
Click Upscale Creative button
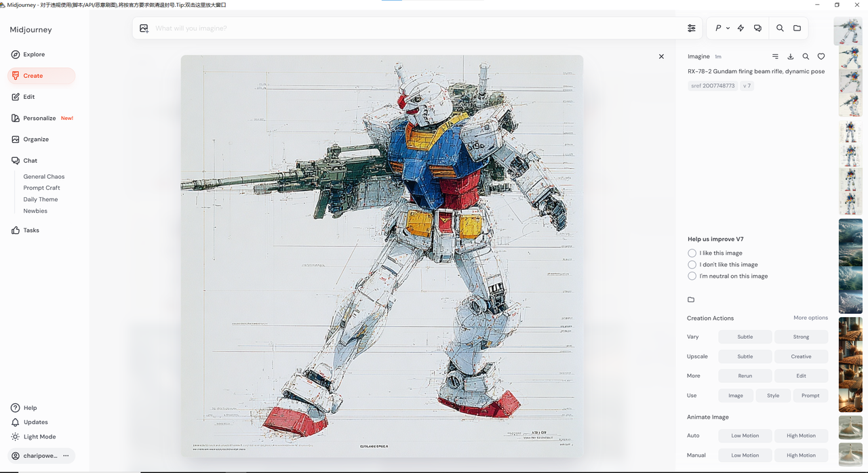801,356
